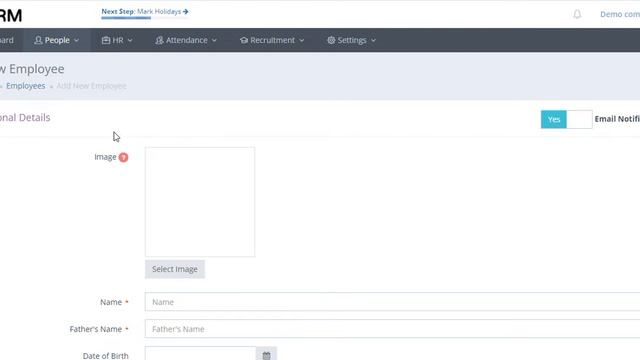Click the Settings gear icon

click(x=331, y=40)
